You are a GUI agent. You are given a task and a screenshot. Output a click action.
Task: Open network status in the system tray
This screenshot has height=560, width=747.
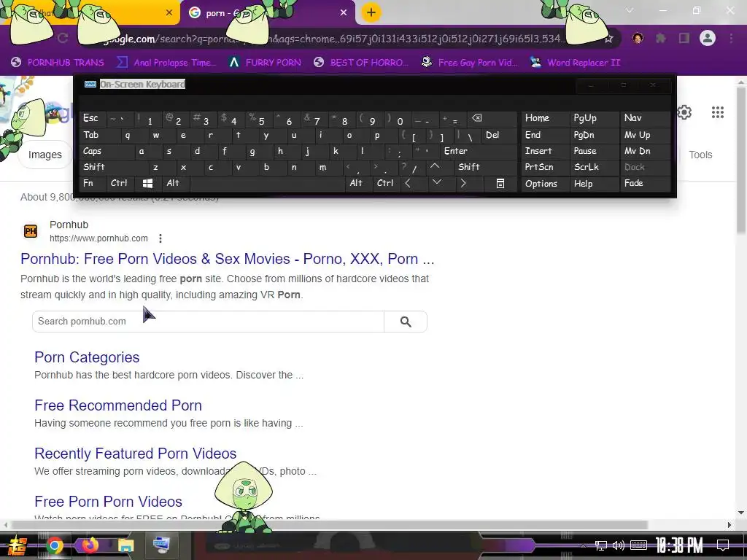pyautogui.click(x=601, y=545)
